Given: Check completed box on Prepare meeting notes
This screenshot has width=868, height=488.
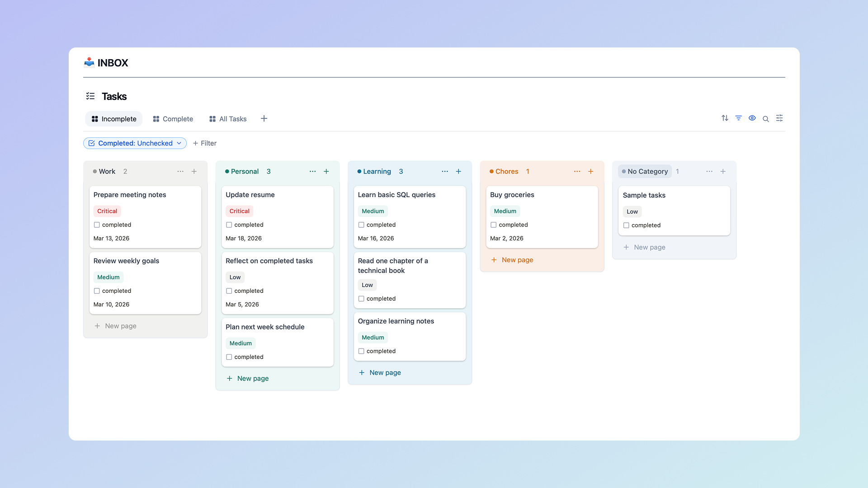Looking at the screenshot, I should coord(97,225).
